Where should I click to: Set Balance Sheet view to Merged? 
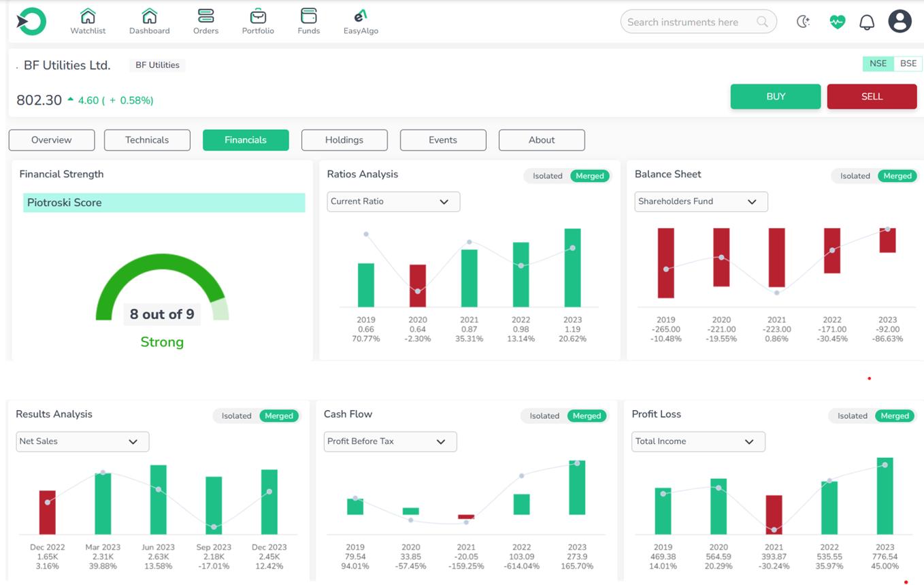tap(897, 176)
